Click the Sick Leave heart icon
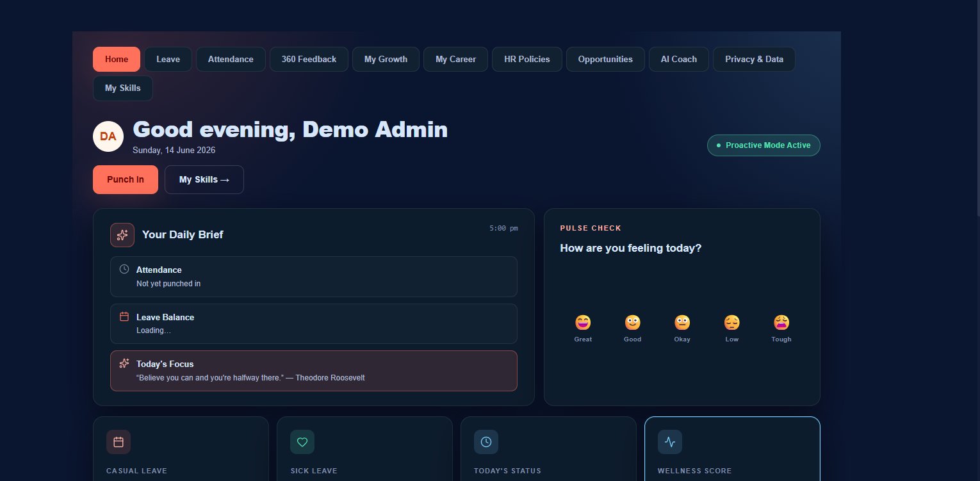980x481 pixels. coord(302,442)
